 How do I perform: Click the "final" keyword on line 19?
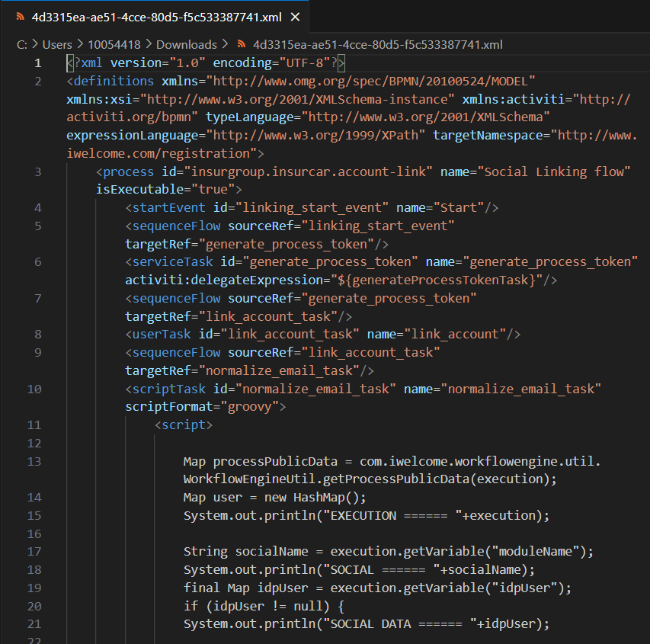[x=201, y=588]
